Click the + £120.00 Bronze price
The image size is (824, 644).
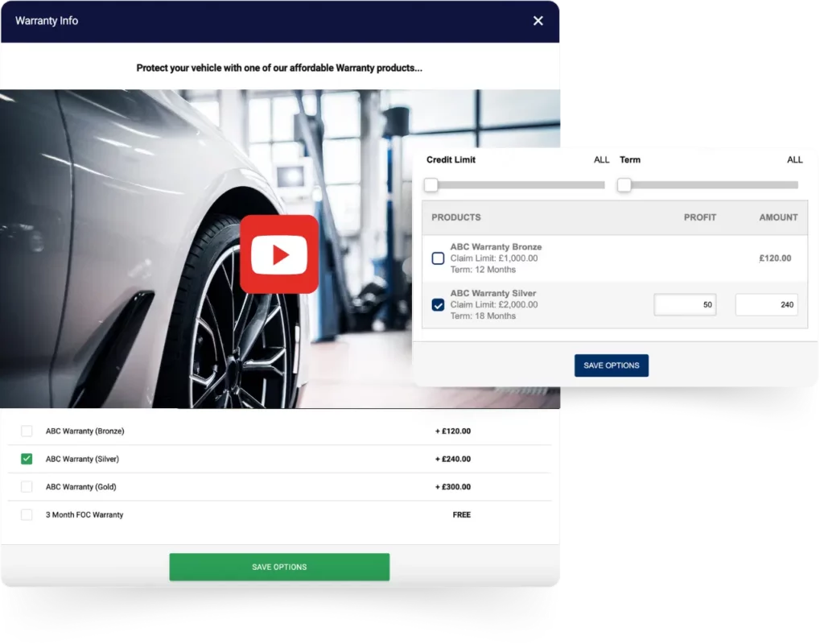453,431
